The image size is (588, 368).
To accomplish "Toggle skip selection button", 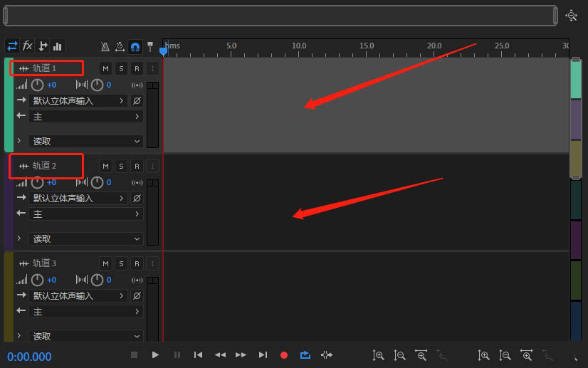I will pyautogui.click(x=327, y=355).
